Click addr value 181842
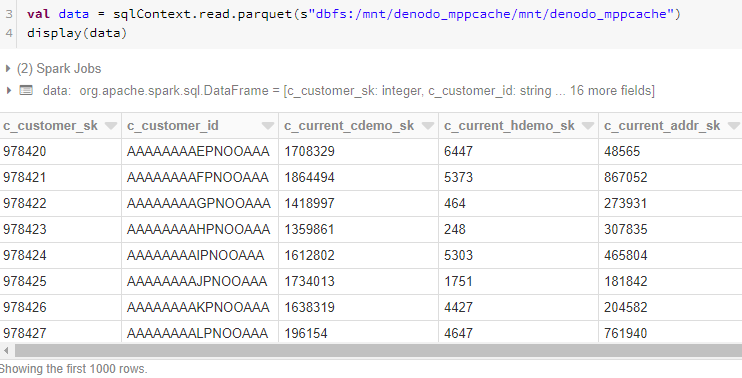The width and height of the screenshot is (742, 378). pos(626,281)
